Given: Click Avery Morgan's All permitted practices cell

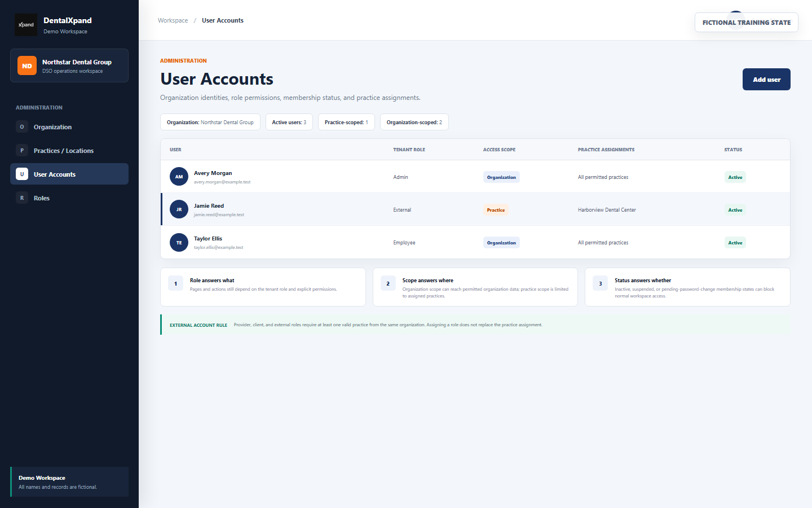Looking at the screenshot, I should (603, 177).
